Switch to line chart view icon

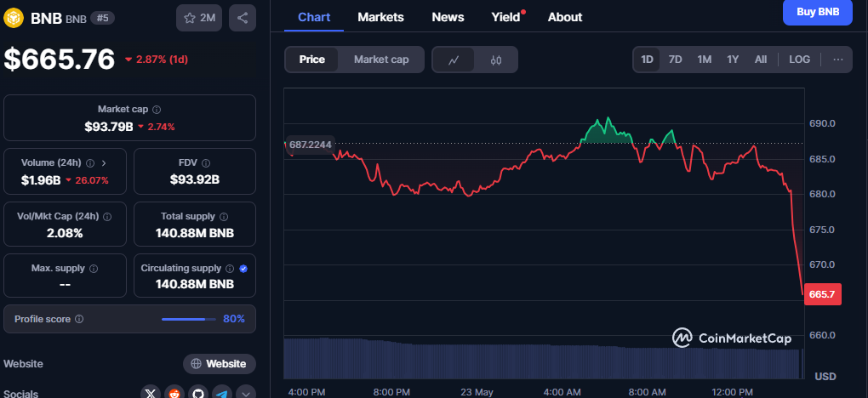tap(454, 60)
